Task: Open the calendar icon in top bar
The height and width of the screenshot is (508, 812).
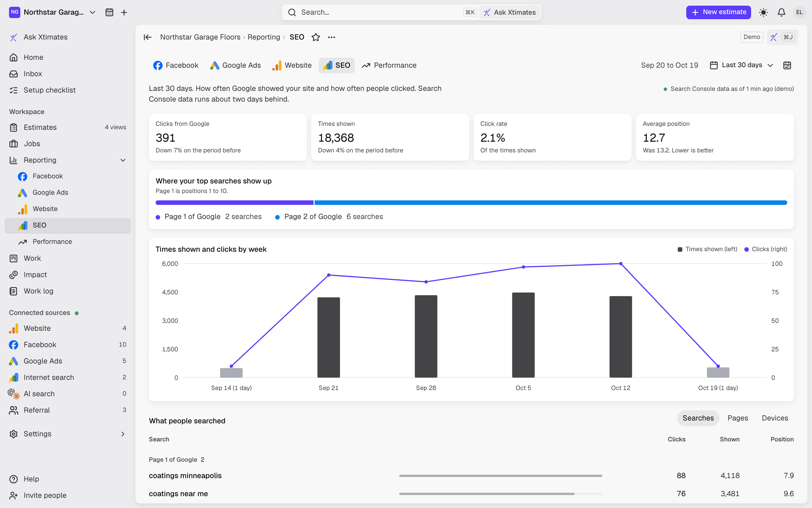Action: point(109,12)
